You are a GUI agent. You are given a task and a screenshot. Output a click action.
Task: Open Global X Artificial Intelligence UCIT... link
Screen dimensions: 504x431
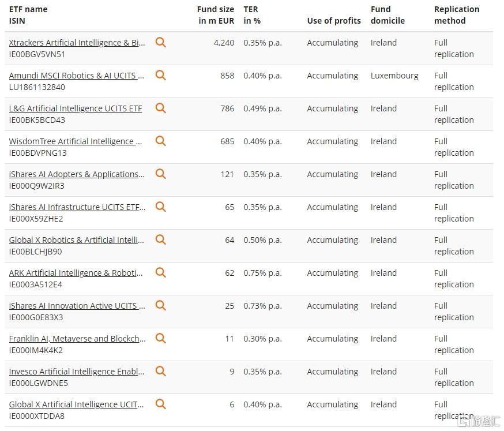(77, 404)
